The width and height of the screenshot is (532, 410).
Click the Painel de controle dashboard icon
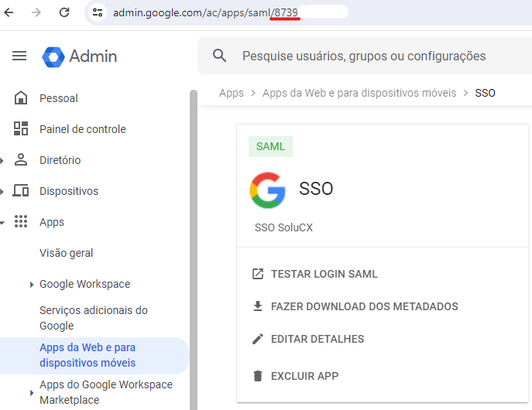tap(21, 129)
